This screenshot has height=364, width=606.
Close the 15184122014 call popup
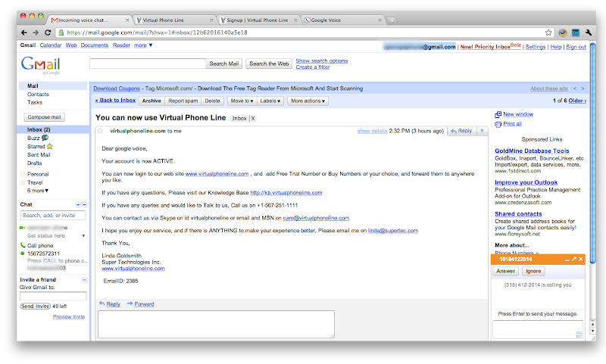pos(580,259)
